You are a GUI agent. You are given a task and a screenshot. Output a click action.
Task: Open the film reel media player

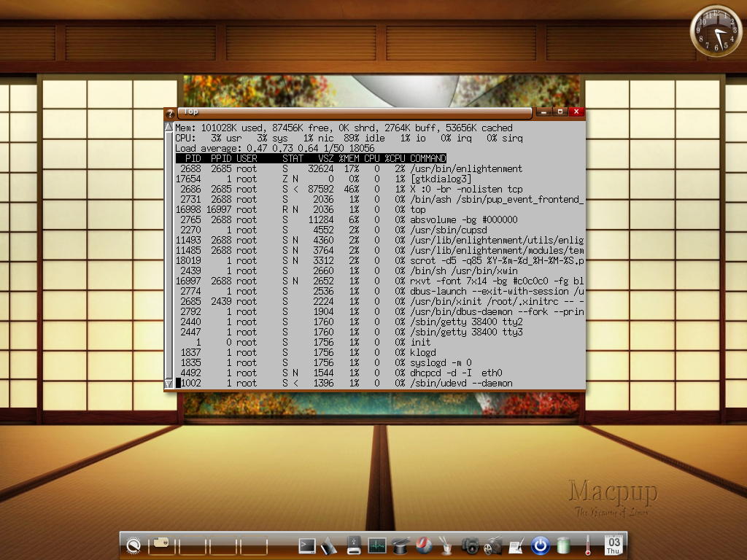pos(493,545)
